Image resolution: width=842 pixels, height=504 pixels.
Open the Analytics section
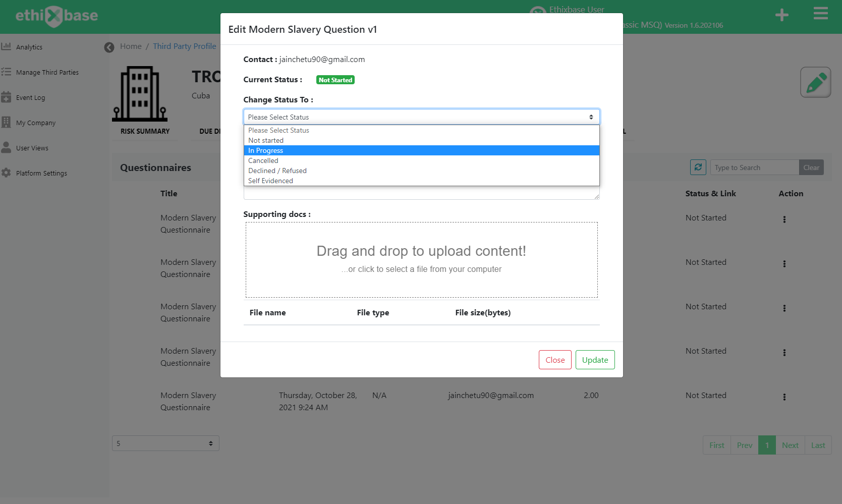pos(29,46)
